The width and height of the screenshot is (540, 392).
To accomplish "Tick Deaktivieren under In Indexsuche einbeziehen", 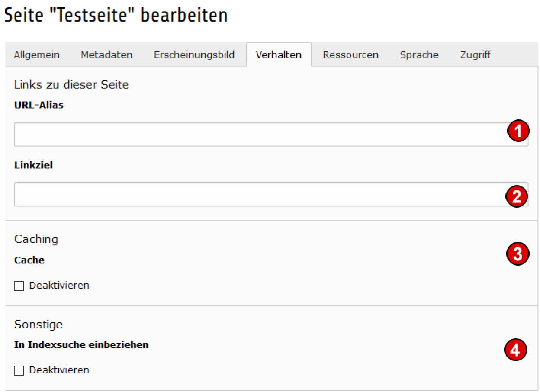I will pyautogui.click(x=19, y=371).
